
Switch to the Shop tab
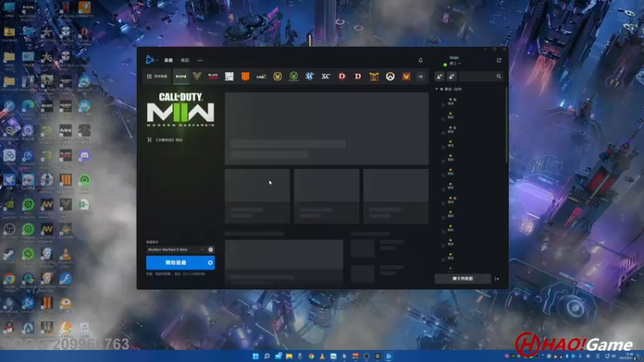185,60
